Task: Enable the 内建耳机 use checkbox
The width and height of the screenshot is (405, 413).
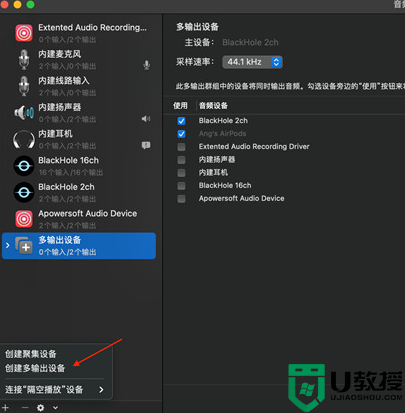Action: click(x=181, y=173)
